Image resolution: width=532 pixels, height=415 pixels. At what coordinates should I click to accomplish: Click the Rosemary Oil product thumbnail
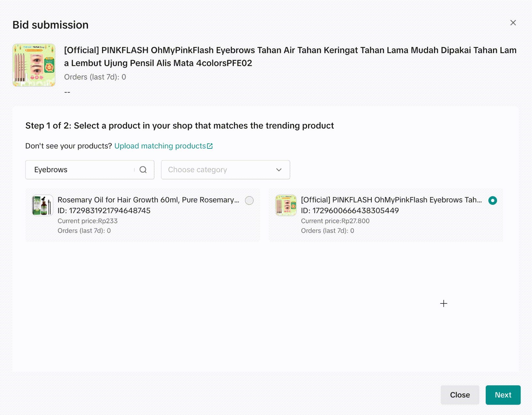point(42,205)
